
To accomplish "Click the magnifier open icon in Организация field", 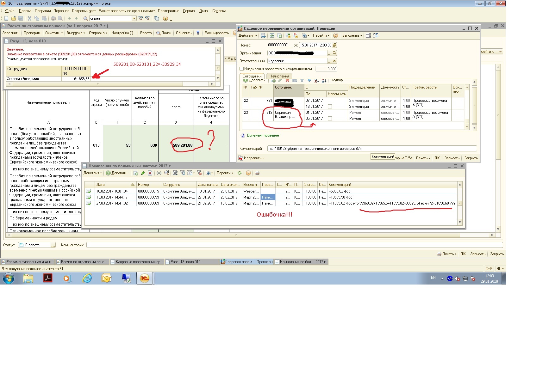I will (334, 53).
